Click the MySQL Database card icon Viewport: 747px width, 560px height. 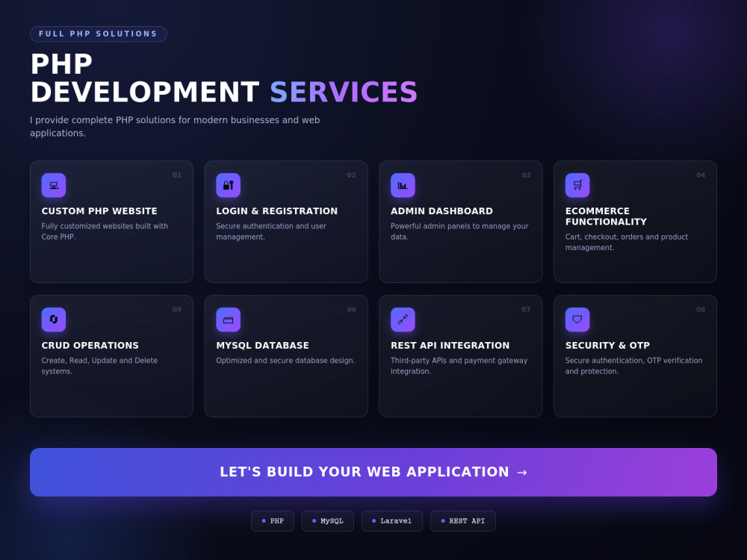point(228,320)
